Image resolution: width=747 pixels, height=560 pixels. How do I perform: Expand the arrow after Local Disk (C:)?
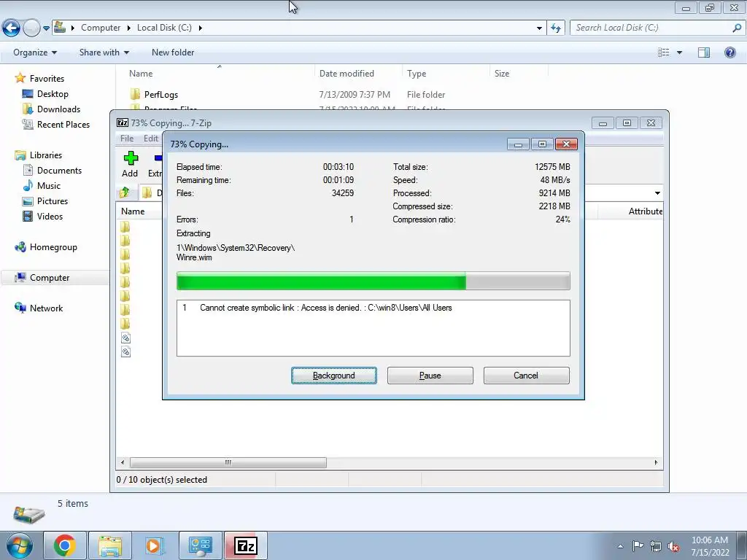(x=200, y=28)
